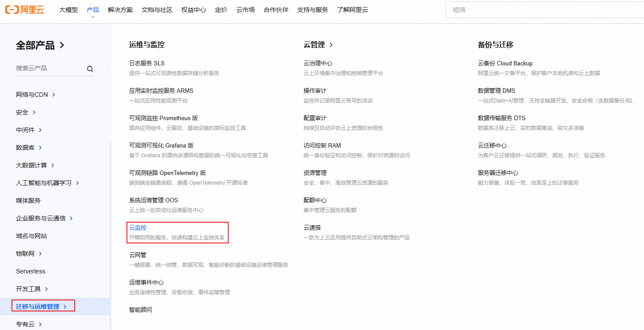Screen dimensions: 644x330
Task: Open the 定价 top menu
Action: tap(221, 10)
